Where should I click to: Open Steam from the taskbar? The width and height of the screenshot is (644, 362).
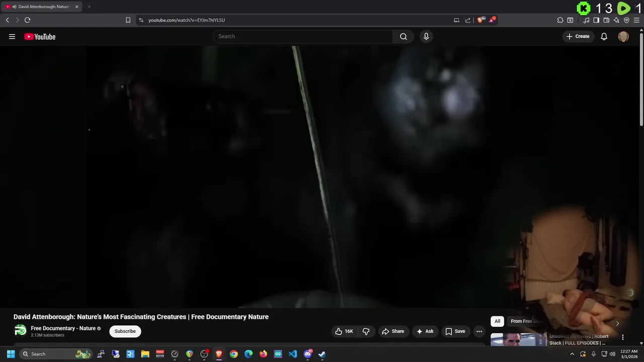tap(322, 354)
